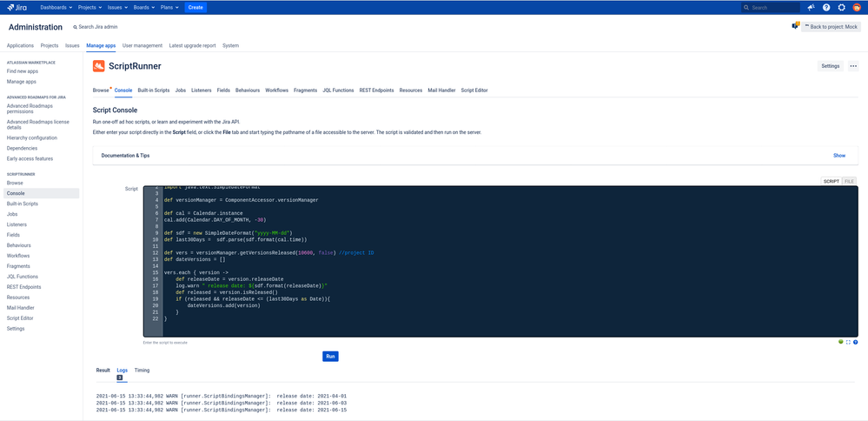Click the Search Jira admin field

pyautogui.click(x=96, y=27)
